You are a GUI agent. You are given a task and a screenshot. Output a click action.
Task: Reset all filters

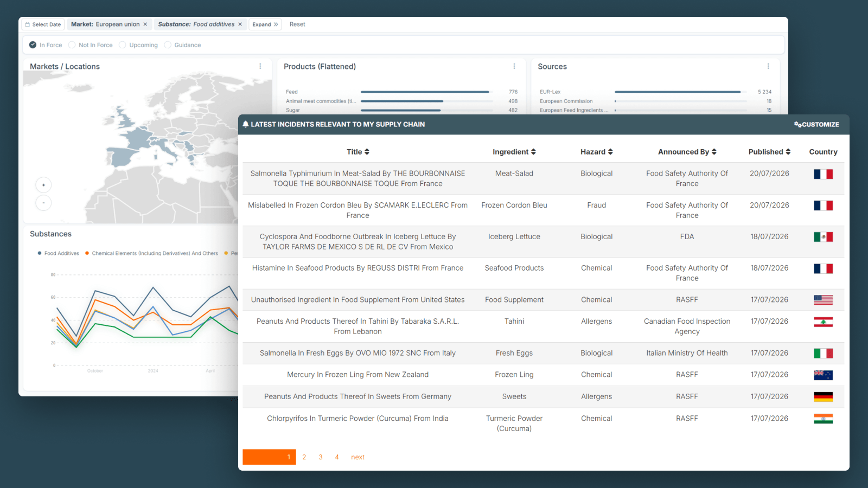pos(297,24)
